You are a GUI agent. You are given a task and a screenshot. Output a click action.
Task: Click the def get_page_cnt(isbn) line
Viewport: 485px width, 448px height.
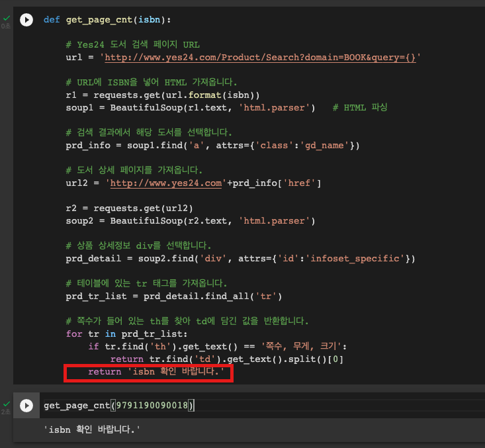[x=107, y=20]
